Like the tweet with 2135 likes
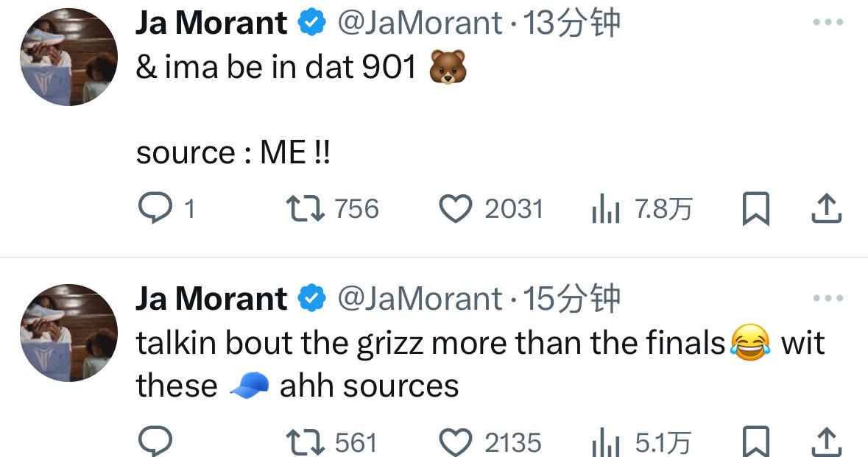The height and width of the screenshot is (457, 868). point(456,442)
